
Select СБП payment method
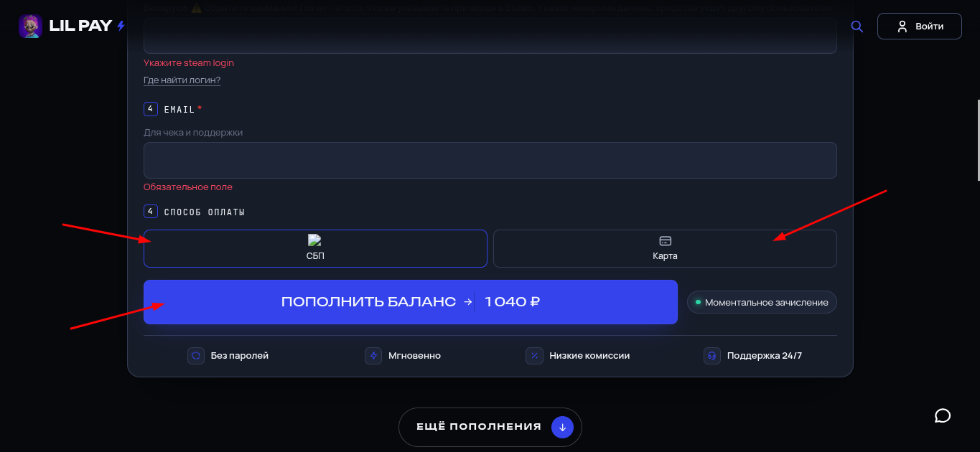pos(315,248)
